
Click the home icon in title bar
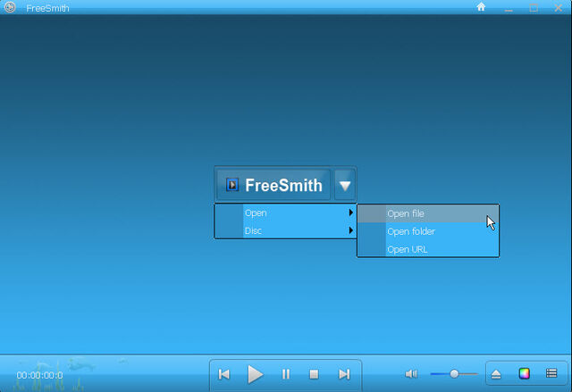(481, 7)
